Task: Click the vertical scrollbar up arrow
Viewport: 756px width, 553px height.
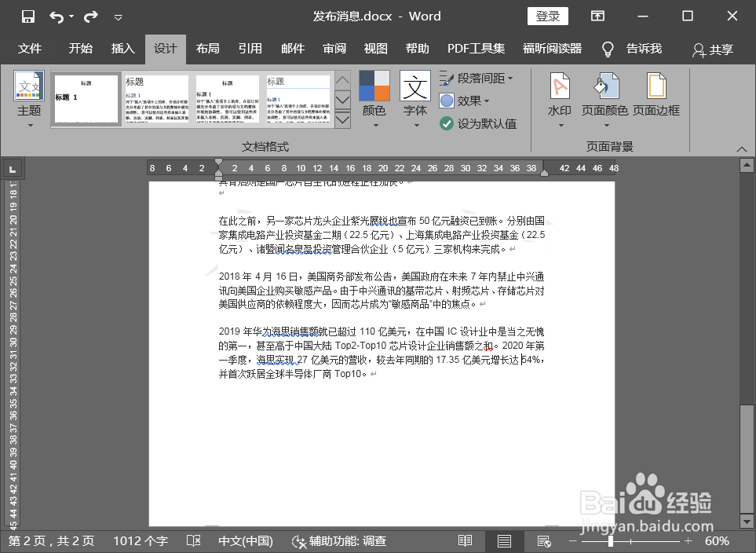Action: [747, 166]
